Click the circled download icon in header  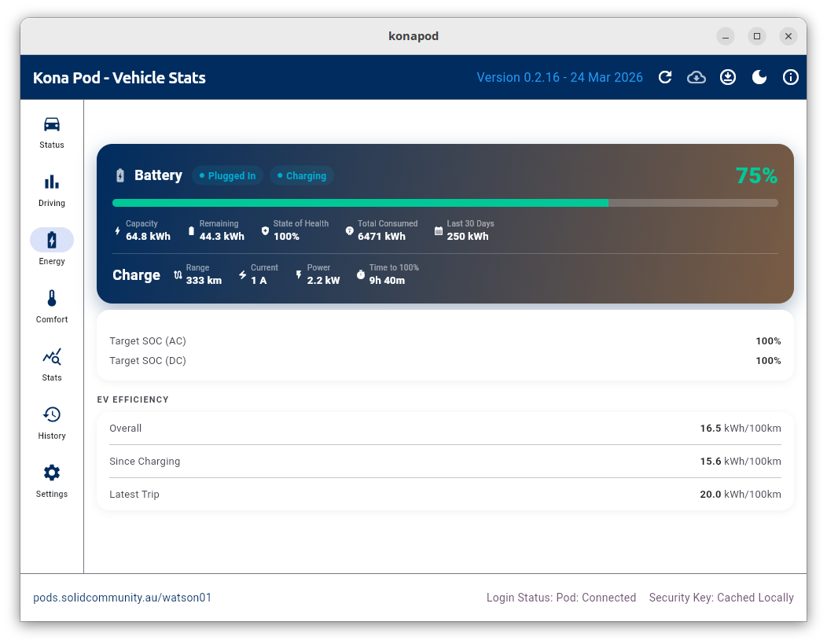point(728,77)
